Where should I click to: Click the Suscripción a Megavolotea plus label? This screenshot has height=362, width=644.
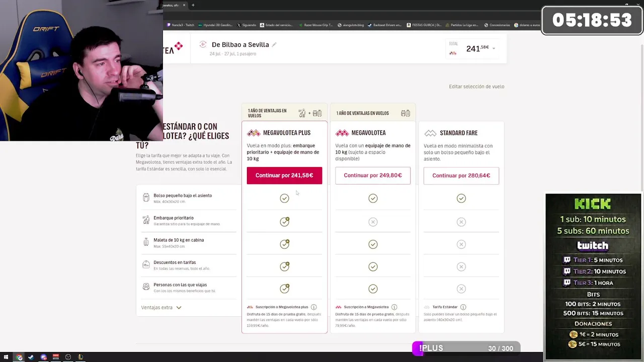[x=282, y=307]
